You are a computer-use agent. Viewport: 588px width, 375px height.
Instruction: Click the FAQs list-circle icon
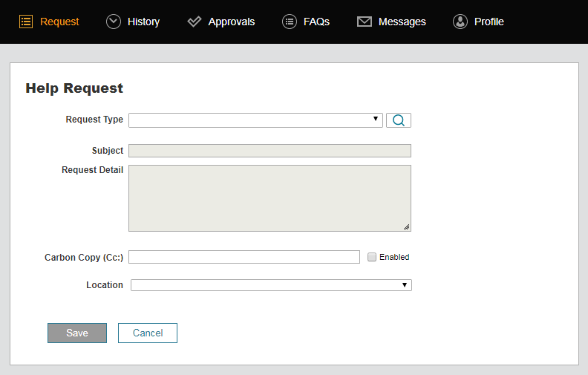(290, 22)
